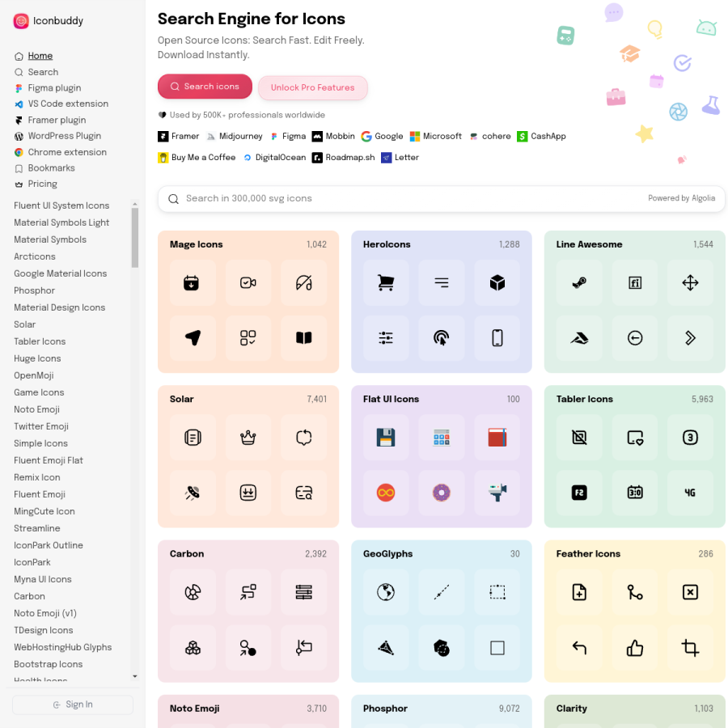
Task: Click the smartphone icon in HeroIcons
Action: pos(497,338)
